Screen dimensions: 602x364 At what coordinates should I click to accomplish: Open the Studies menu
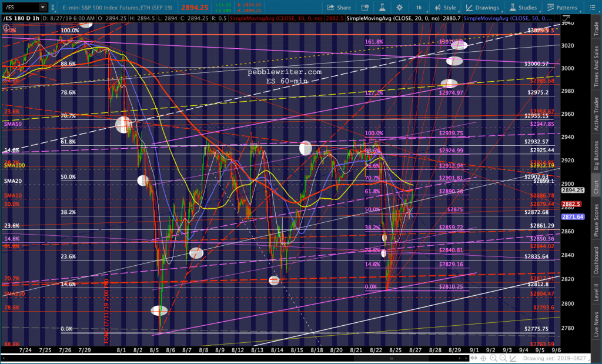pos(523,8)
